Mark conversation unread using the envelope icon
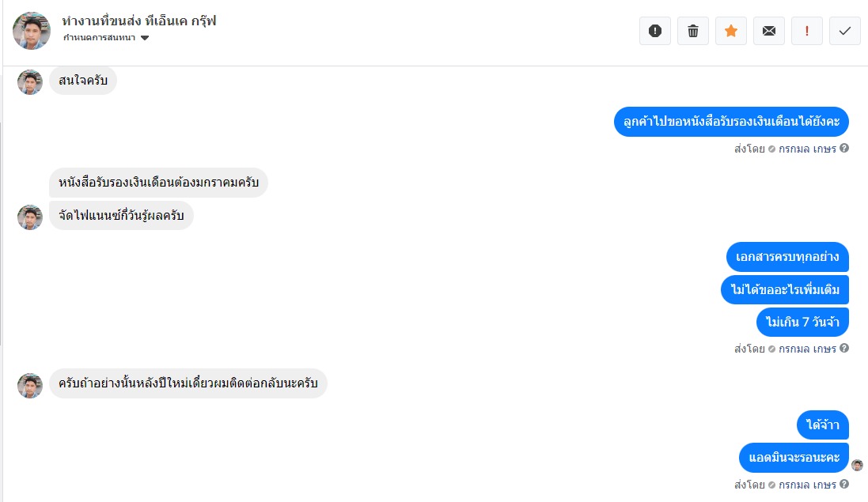The image size is (868, 502). (769, 31)
